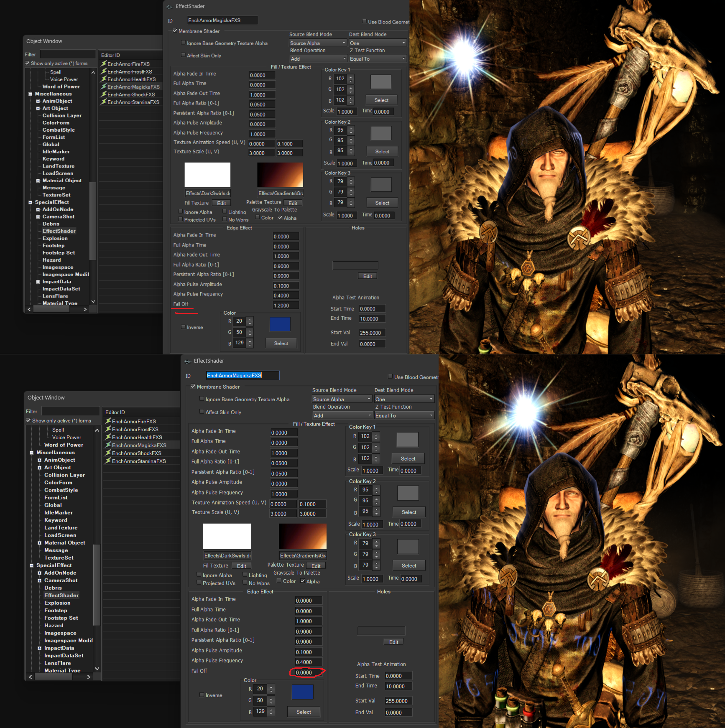Expand AnimObject node in upper Object Window tree
The height and width of the screenshot is (728, 725).
click(x=38, y=101)
